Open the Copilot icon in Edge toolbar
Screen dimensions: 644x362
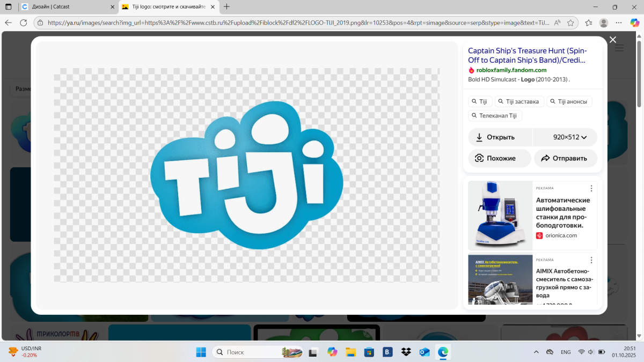click(x=634, y=23)
